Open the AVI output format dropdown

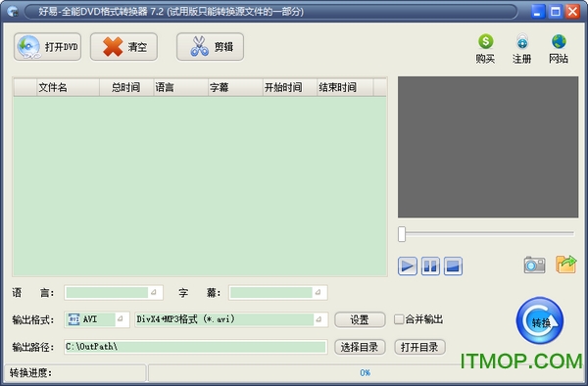click(120, 319)
